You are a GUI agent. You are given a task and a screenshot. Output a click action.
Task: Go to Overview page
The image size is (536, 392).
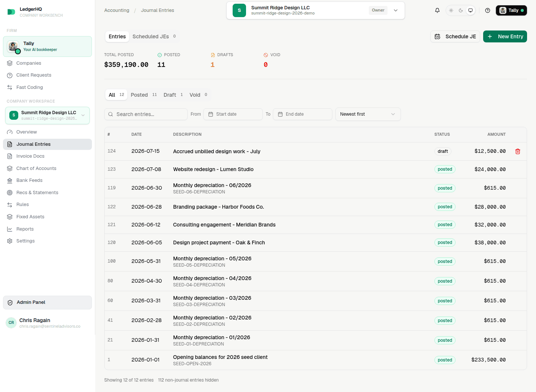tap(47, 132)
